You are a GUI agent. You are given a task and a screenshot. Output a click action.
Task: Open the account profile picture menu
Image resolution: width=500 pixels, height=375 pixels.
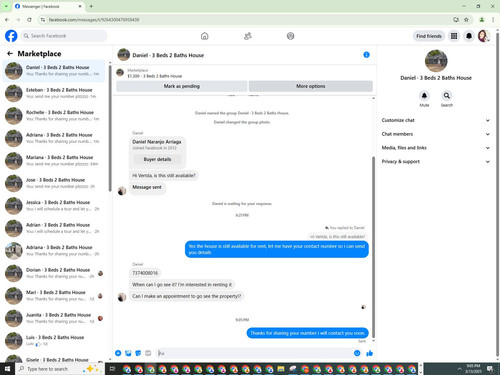point(484,36)
